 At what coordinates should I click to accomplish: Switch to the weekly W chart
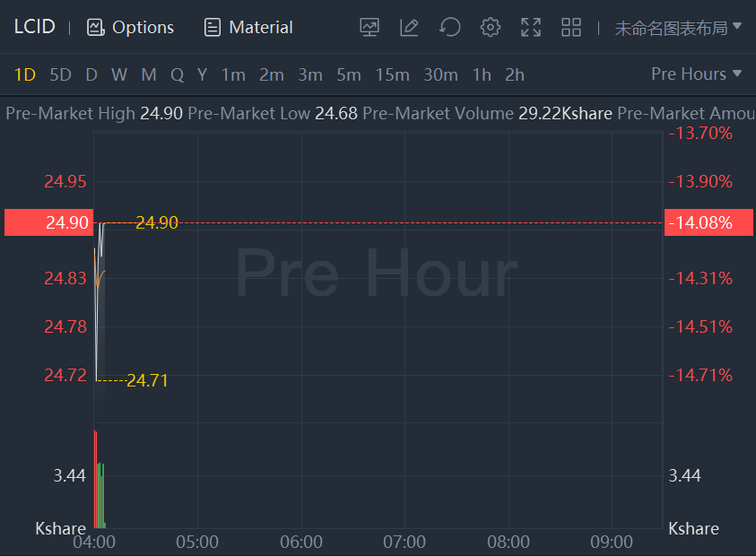tap(119, 74)
